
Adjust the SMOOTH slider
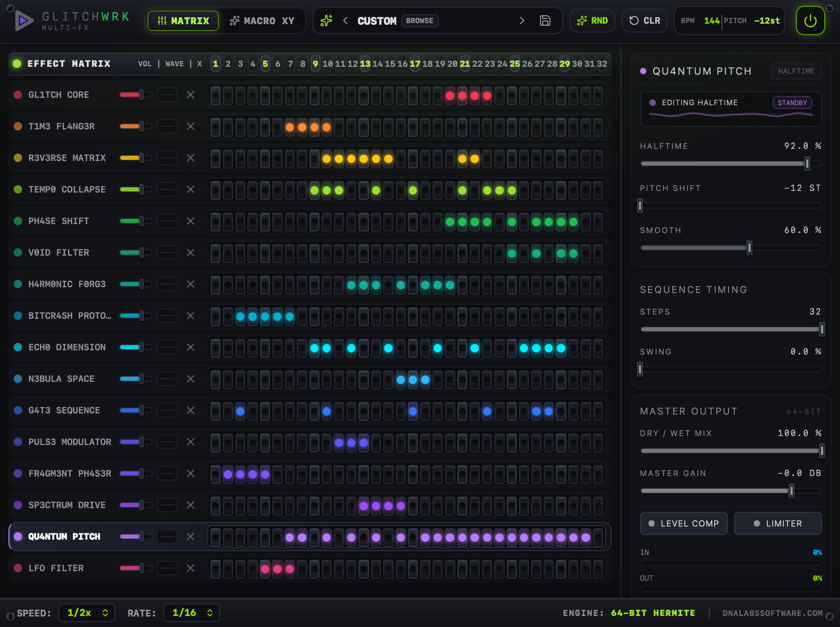coord(731,248)
